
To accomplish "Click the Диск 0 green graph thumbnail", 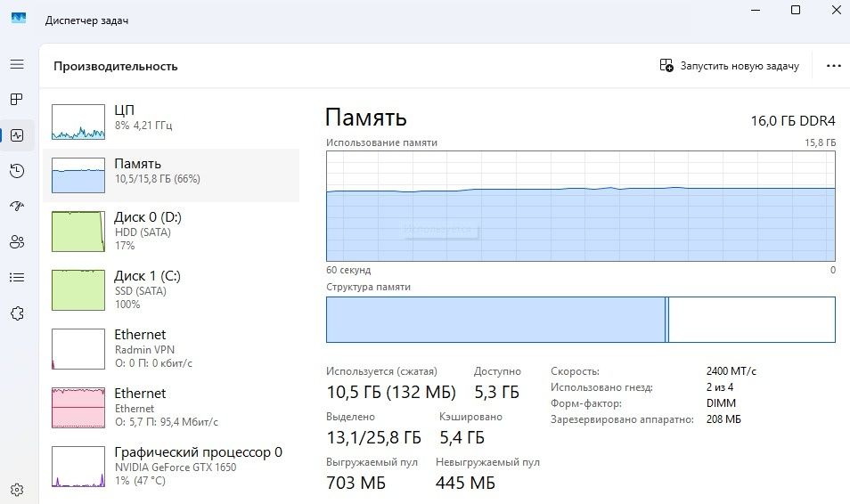I will pyautogui.click(x=78, y=232).
